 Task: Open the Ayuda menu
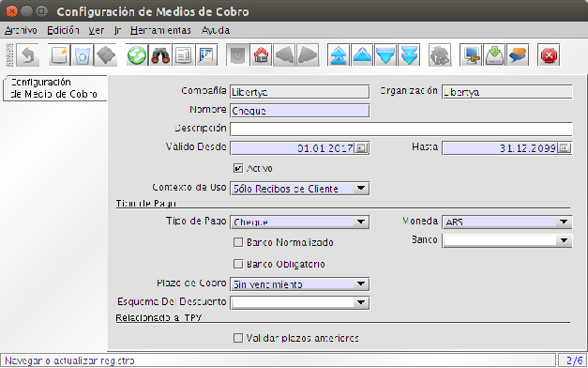click(216, 30)
